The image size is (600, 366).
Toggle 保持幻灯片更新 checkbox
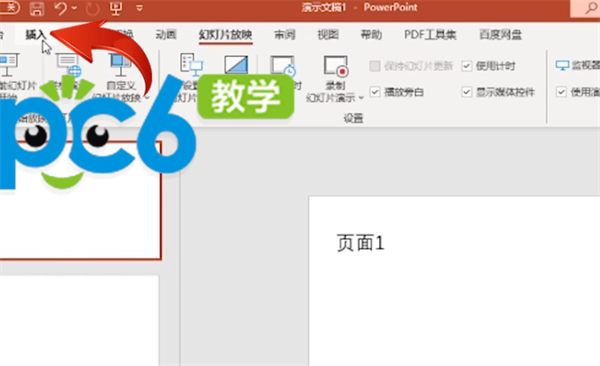coord(375,66)
